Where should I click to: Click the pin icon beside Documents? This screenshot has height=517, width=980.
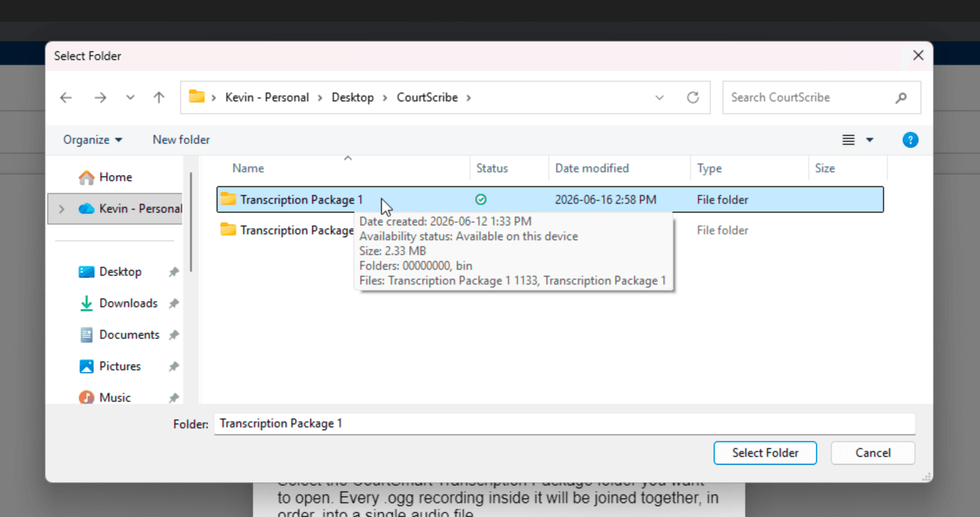pyautogui.click(x=174, y=335)
